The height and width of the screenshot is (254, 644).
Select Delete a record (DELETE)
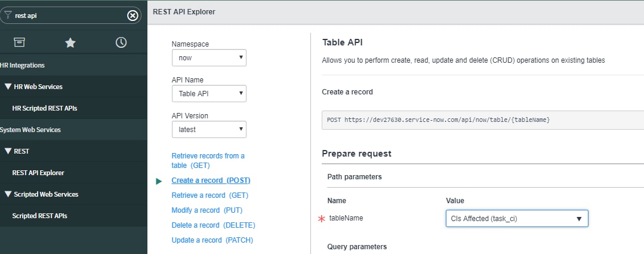(213, 225)
